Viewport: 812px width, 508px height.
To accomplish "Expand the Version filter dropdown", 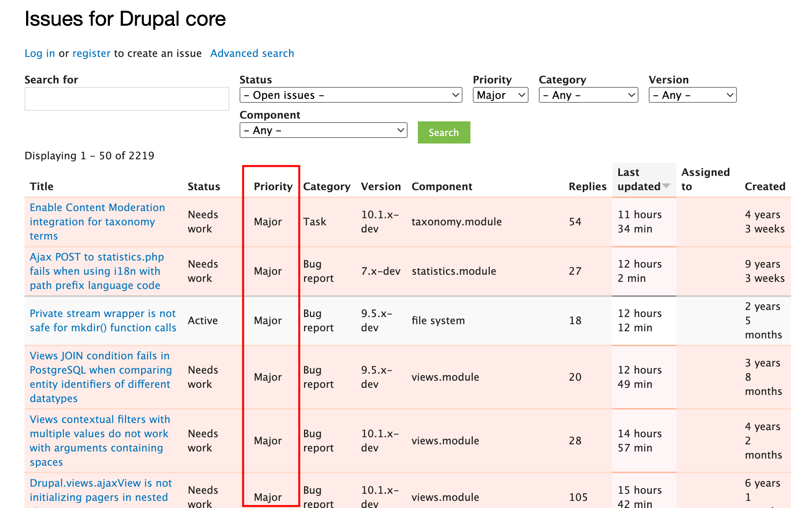I will (693, 95).
